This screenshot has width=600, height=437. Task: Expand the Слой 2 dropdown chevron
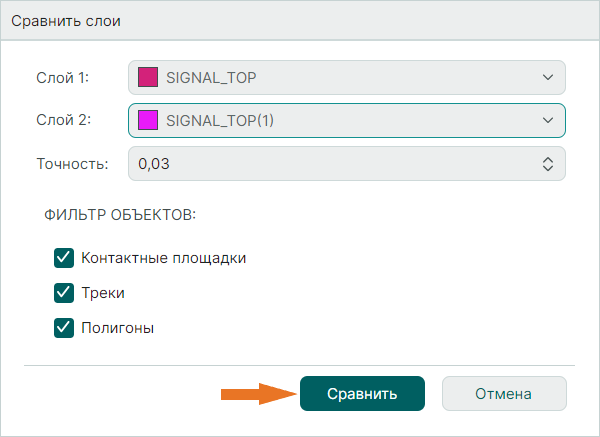coord(546,121)
